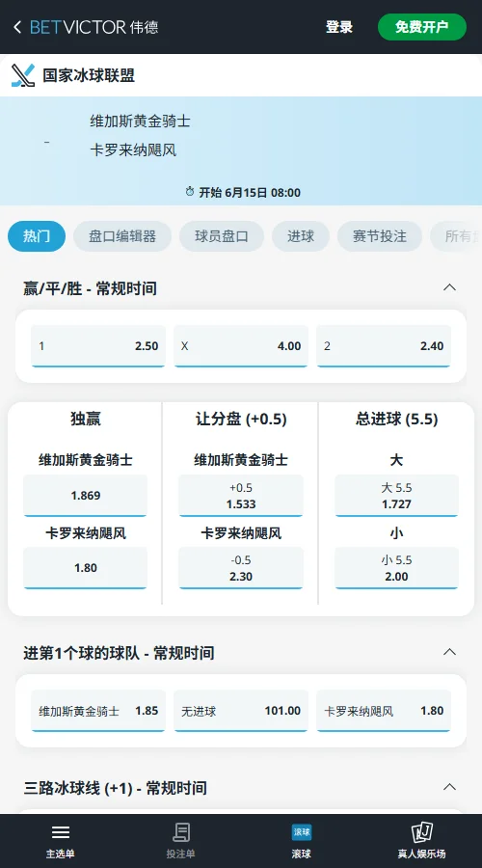This screenshot has width=482, height=868.
Task: Select 小 5.5 odds 2.00
Action: [396, 568]
